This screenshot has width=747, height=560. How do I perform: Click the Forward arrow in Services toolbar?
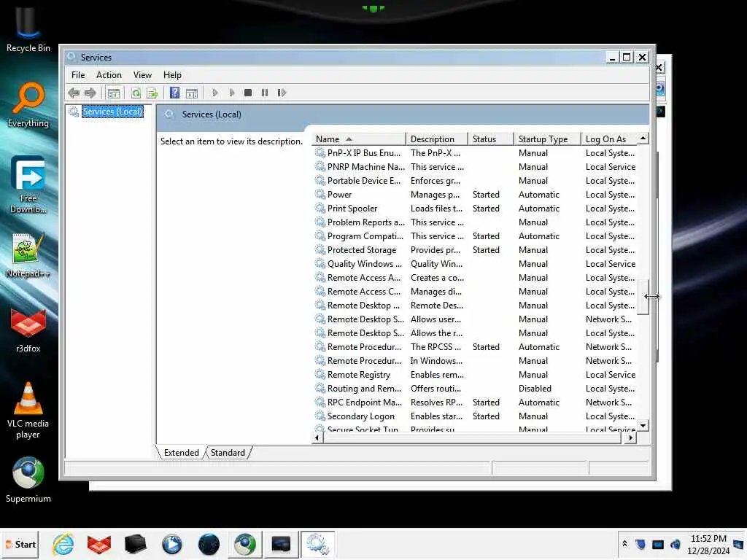[90, 93]
